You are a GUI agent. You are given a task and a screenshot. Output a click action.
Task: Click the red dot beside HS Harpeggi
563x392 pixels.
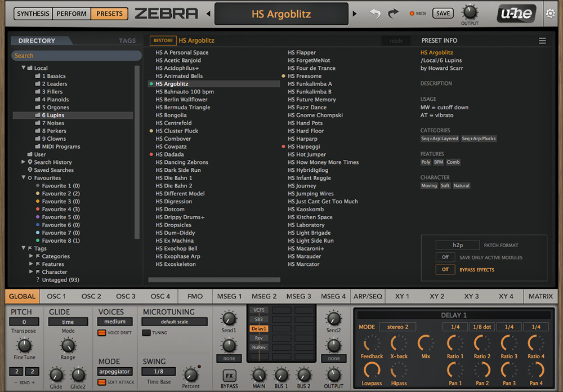tap(283, 146)
